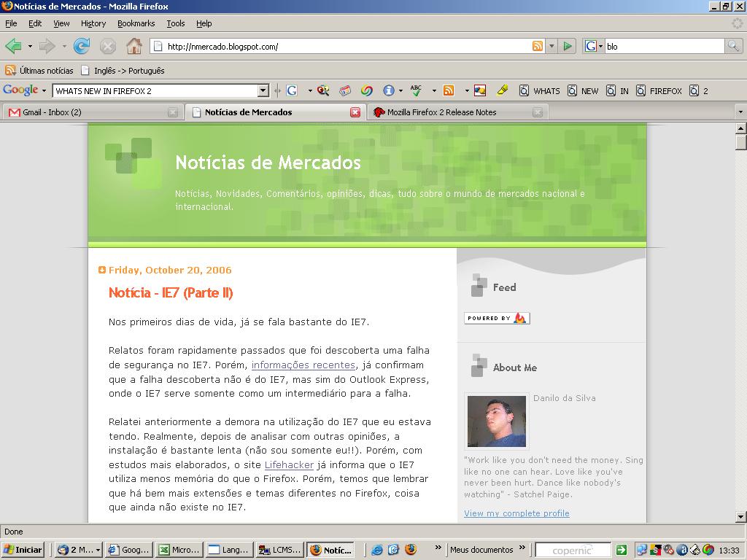Open the Micro... Excel taskbar button
This screenshot has width=747, height=560.
[180, 550]
